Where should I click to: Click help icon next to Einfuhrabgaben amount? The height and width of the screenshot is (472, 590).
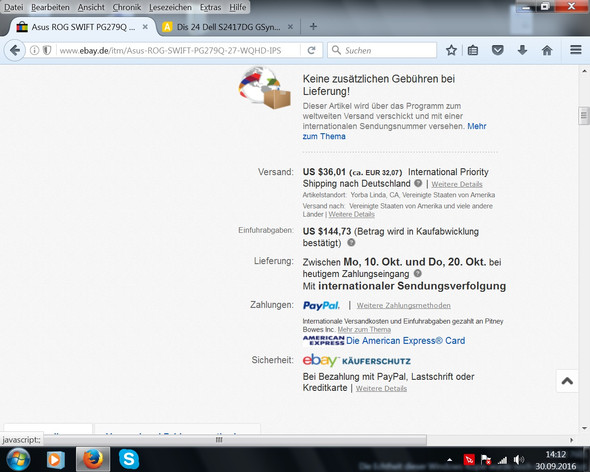click(351, 242)
